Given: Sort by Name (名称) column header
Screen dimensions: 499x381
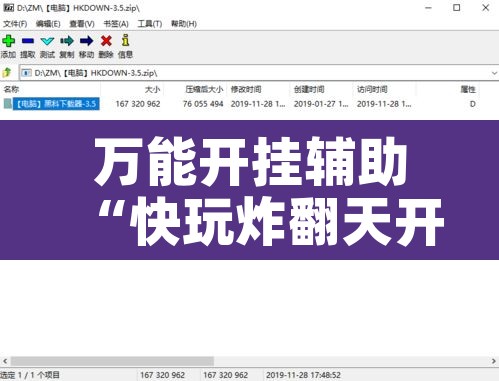Looking at the screenshot, I should [x=50, y=89].
